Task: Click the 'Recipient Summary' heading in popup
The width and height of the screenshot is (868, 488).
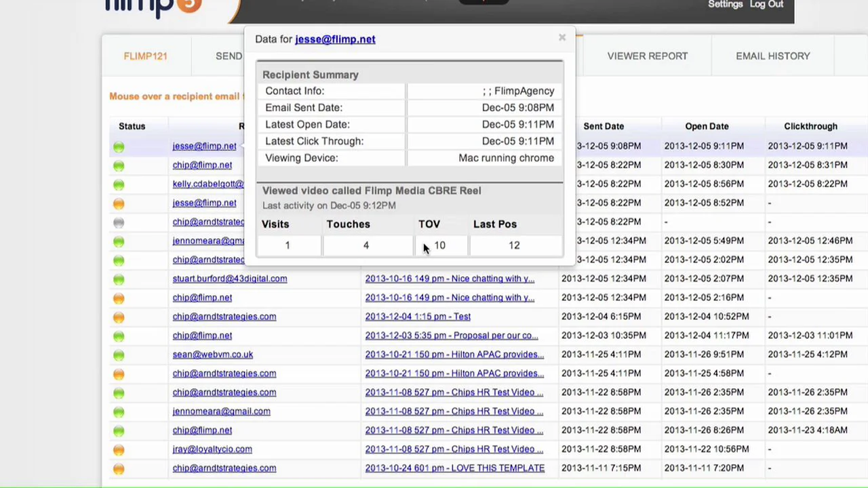Action: click(311, 75)
